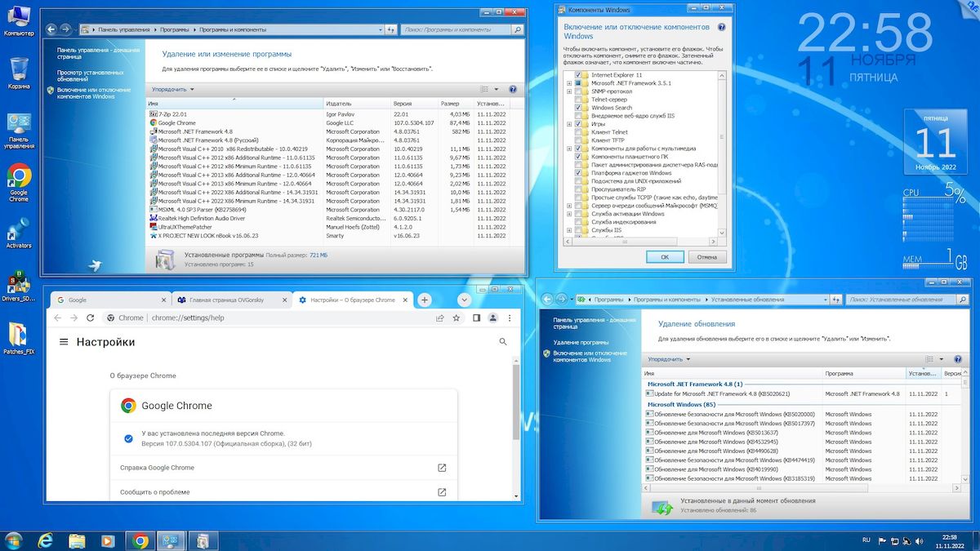This screenshot has height=551, width=980.
Task: Click Отмена in Компоненты Windows dialog
Action: tap(707, 256)
